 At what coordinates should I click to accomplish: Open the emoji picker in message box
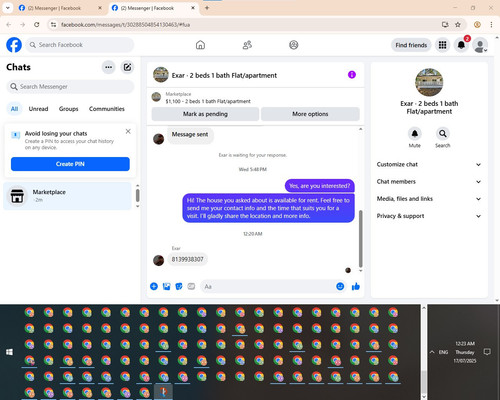[340, 286]
